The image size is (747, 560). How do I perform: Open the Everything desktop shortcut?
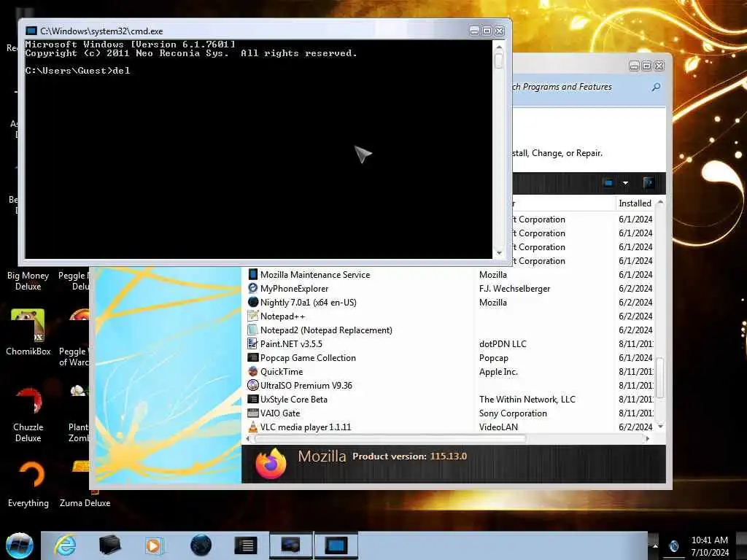[28, 484]
